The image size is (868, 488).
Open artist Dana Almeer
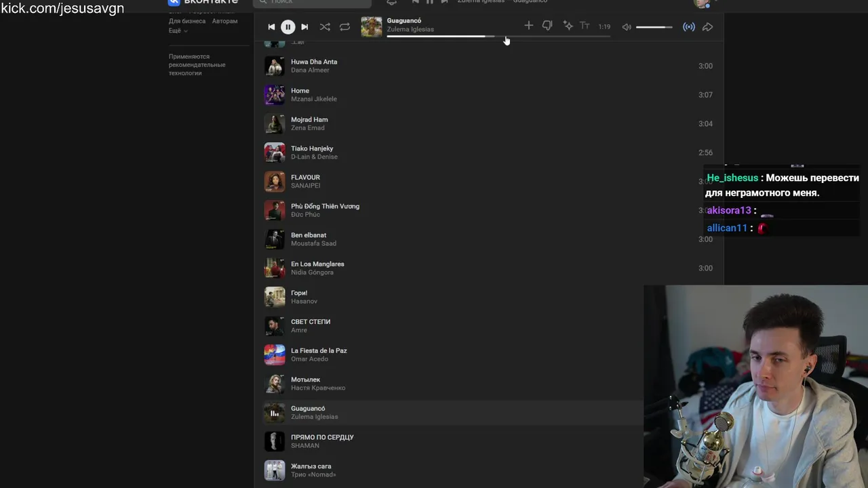310,70
